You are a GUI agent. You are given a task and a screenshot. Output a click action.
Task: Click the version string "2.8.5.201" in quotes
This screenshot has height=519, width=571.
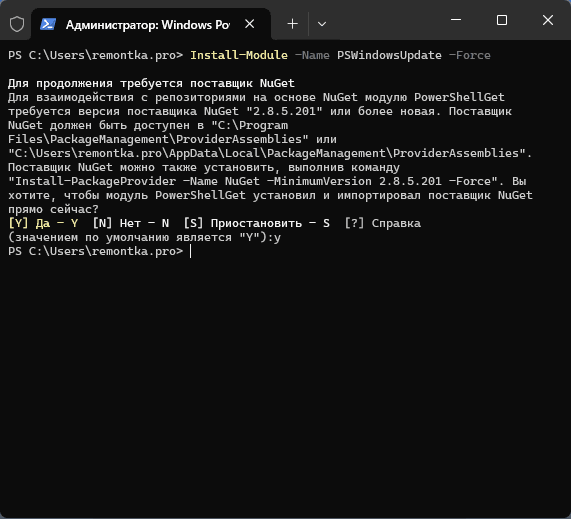click(x=284, y=111)
